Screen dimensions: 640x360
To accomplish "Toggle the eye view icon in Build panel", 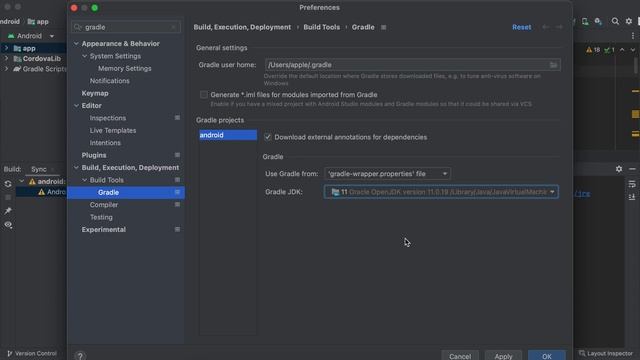I will point(8,225).
